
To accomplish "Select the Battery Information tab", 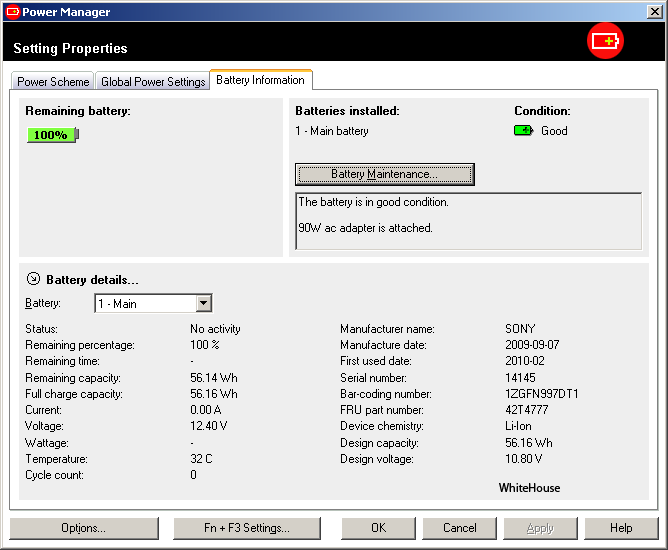I will point(260,80).
